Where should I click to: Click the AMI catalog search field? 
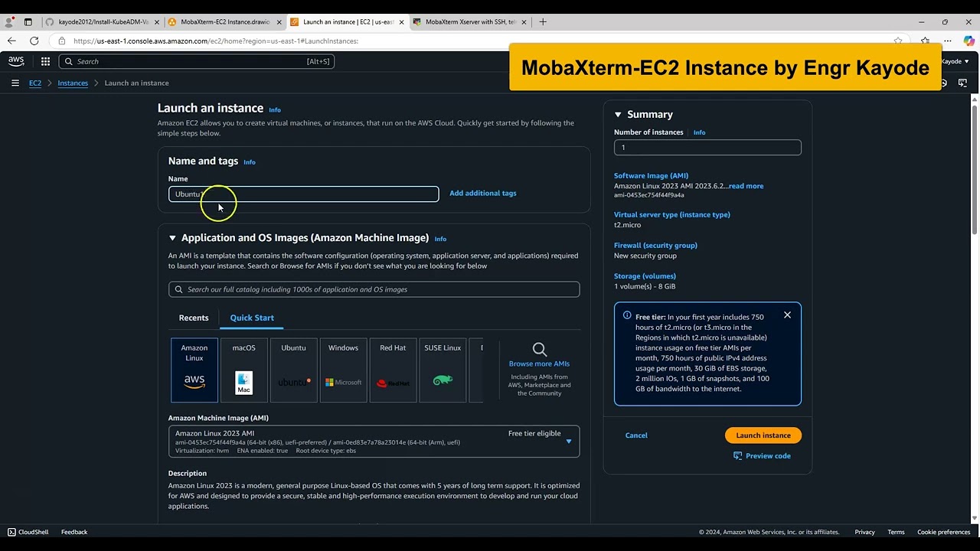[x=374, y=289]
